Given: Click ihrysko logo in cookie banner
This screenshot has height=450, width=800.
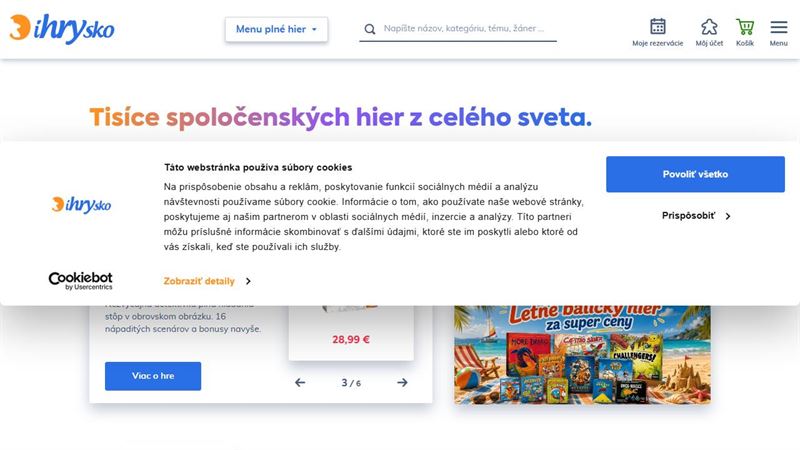Looking at the screenshot, I should 81,204.
